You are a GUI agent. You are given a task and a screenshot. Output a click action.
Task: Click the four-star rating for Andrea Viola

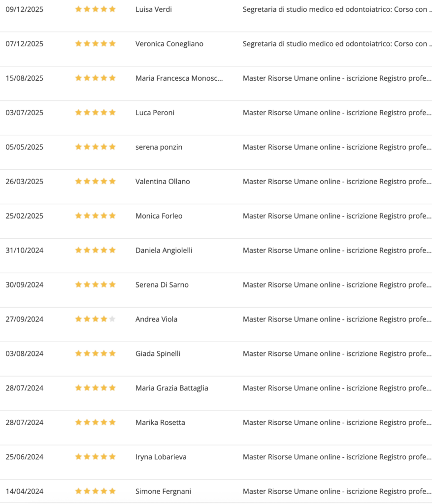coord(95,319)
